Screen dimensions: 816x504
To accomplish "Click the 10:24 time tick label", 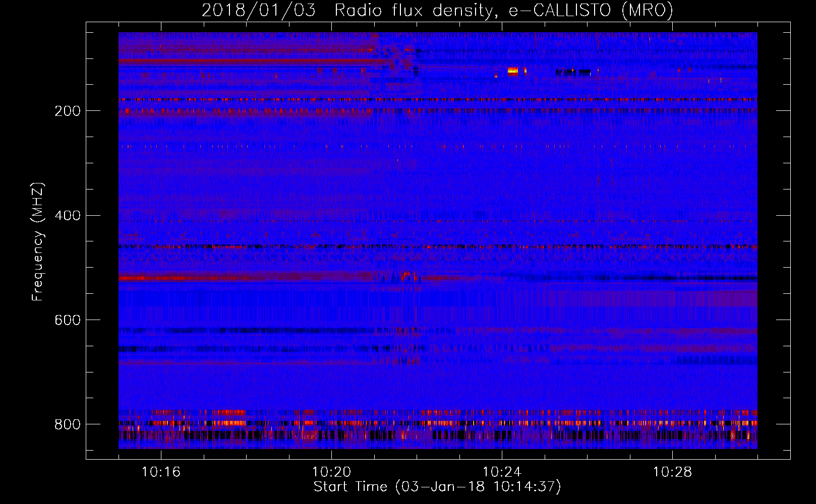I will (x=502, y=472).
